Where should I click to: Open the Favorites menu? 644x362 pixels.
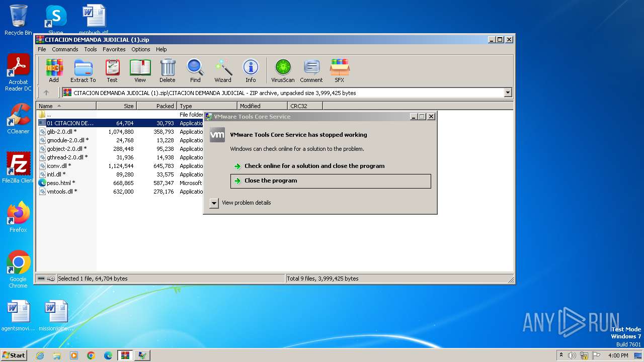pyautogui.click(x=114, y=49)
